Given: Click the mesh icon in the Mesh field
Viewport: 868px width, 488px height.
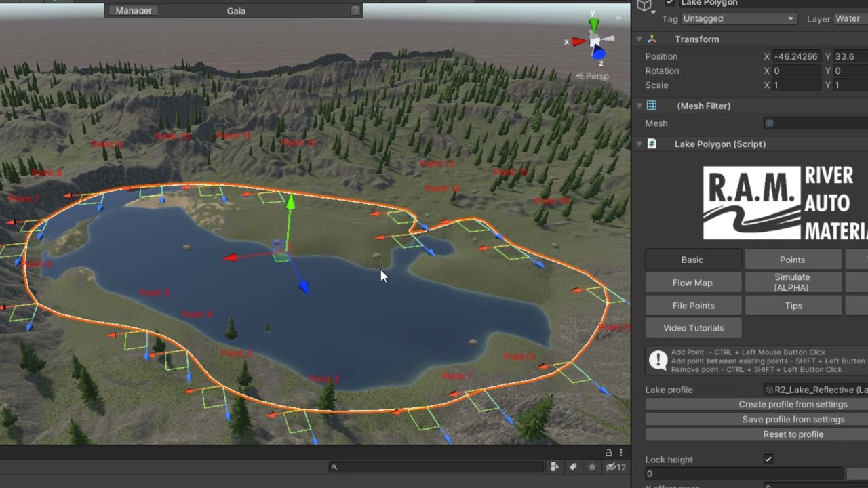Looking at the screenshot, I should click(769, 123).
